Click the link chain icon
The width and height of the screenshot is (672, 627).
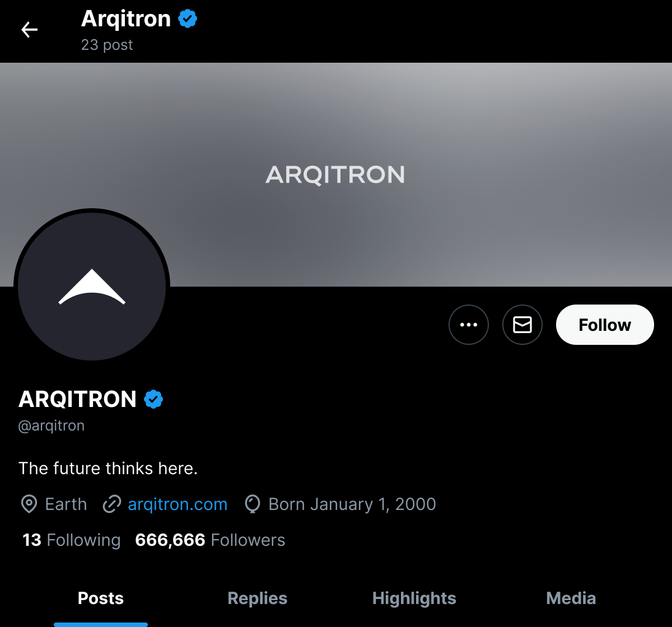pyautogui.click(x=112, y=504)
